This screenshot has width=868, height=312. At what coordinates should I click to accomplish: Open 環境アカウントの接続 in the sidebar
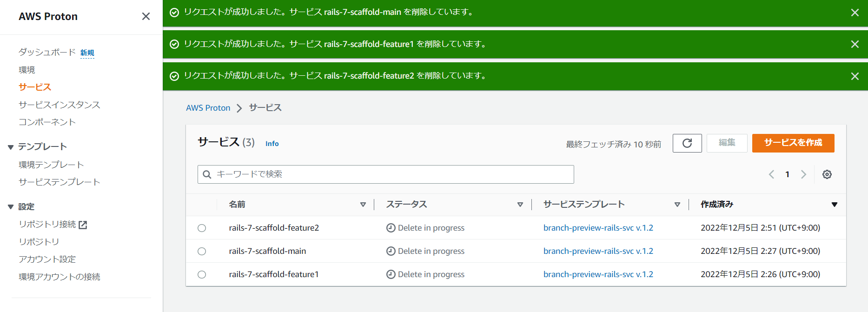pos(60,277)
